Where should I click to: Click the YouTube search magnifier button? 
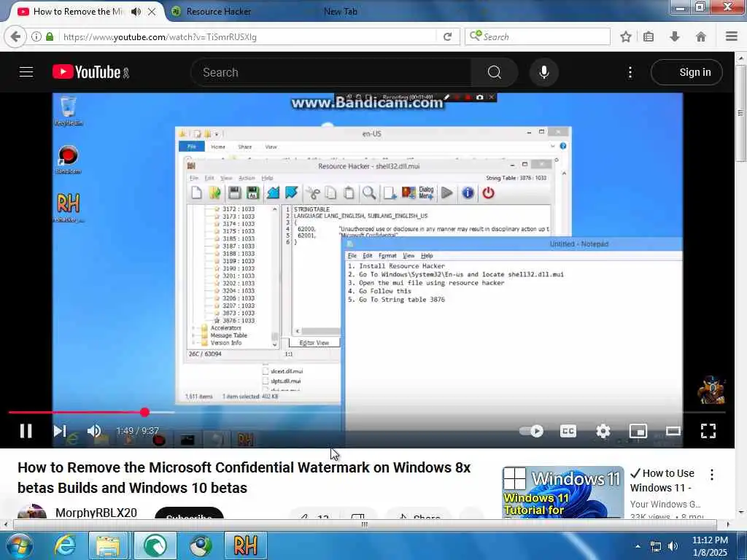point(495,72)
